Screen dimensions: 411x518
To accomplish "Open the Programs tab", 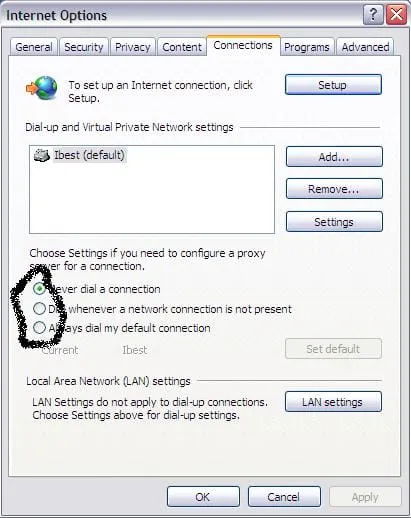I will (x=307, y=47).
